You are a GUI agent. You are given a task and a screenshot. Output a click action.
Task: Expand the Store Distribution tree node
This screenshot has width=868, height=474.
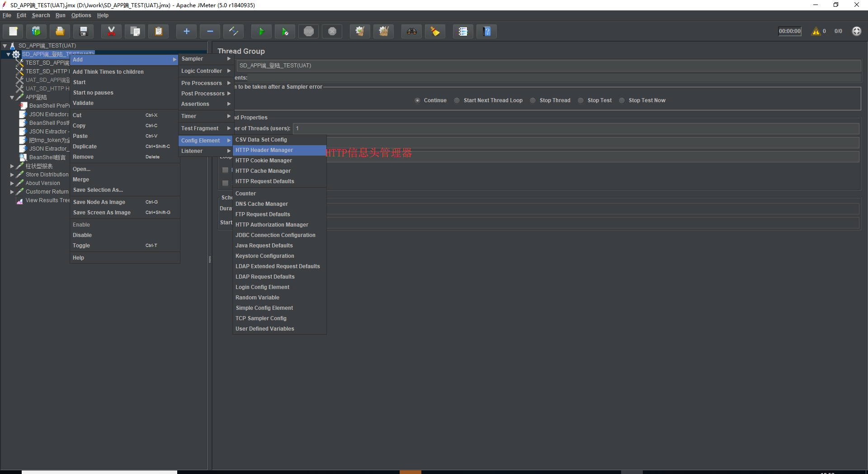pyautogui.click(x=12, y=175)
